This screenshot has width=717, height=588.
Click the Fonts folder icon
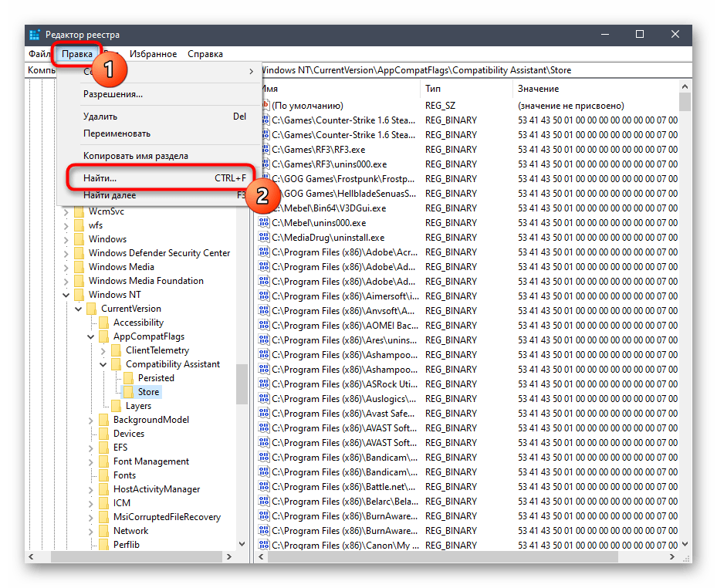104,475
